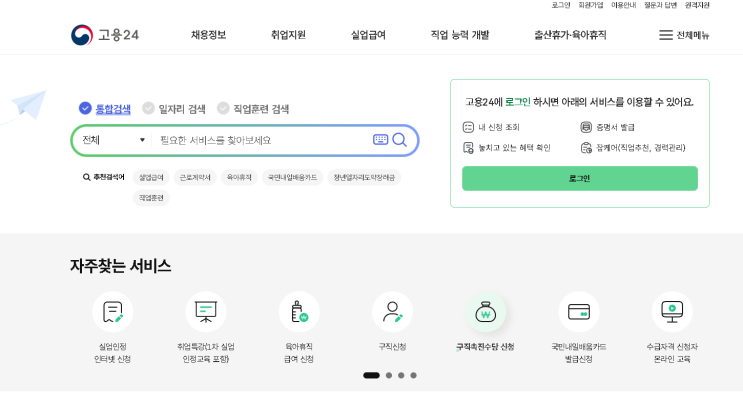Go to second carousel page dot
743x400 pixels.
click(x=389, y=375)
